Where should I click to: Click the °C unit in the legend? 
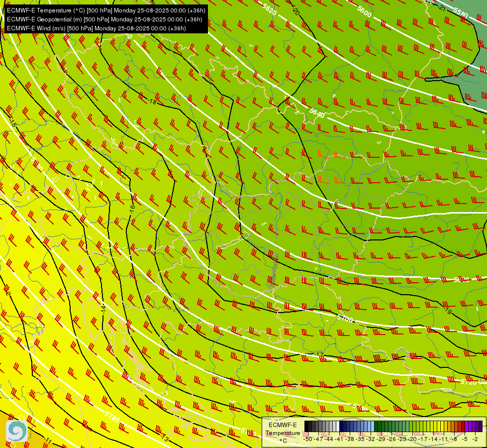coord(283,441)
